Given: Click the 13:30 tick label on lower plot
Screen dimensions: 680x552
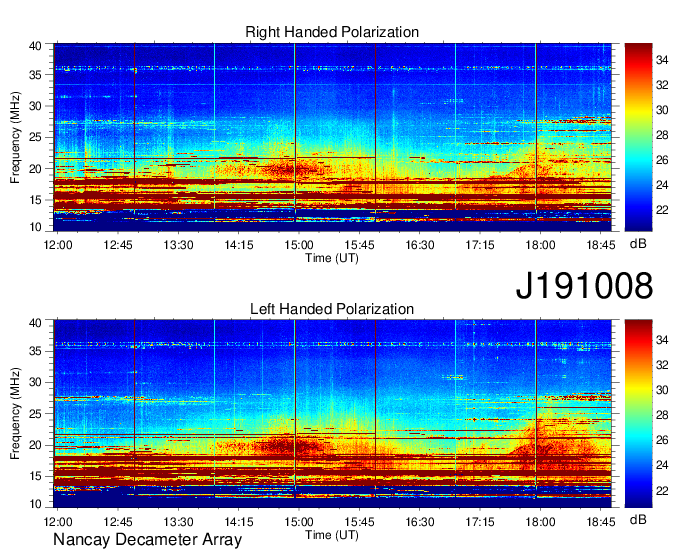Looking at the screenshot, I should pos(178,522).
